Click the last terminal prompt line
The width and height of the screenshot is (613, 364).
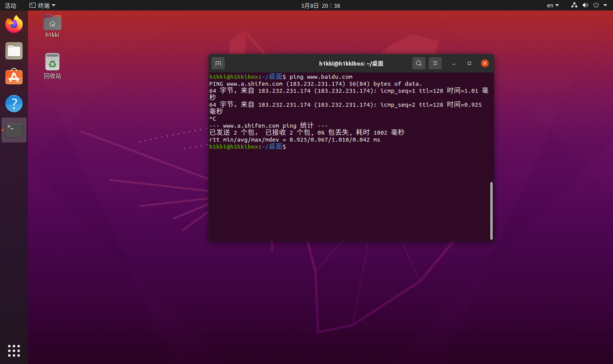(x=248, y=147)
